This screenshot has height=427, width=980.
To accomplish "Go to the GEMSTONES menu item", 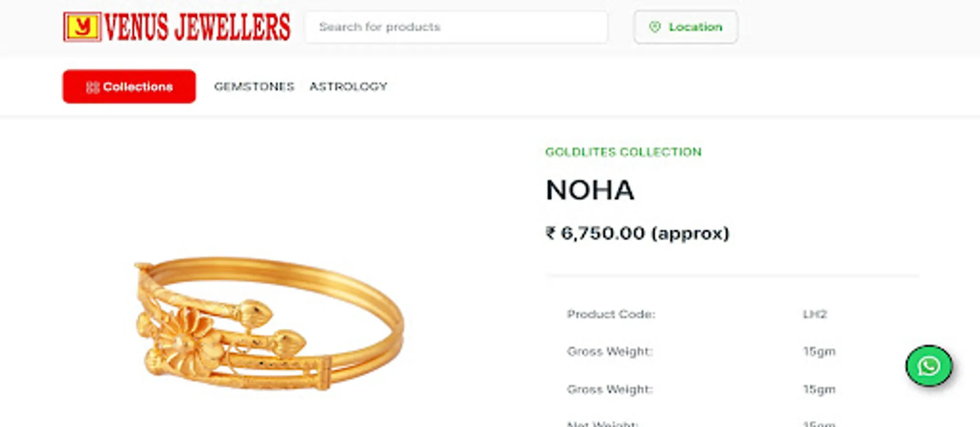I will tap(254, 86).
